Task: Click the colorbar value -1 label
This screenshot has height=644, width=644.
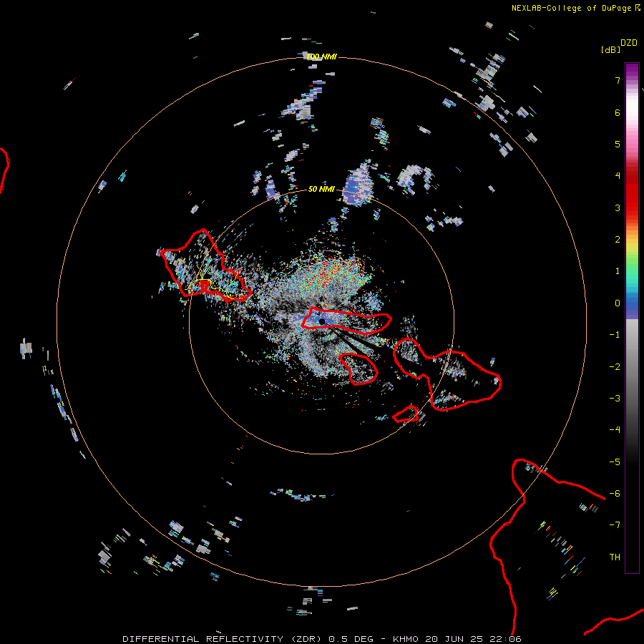Action: tap(615, 335)
